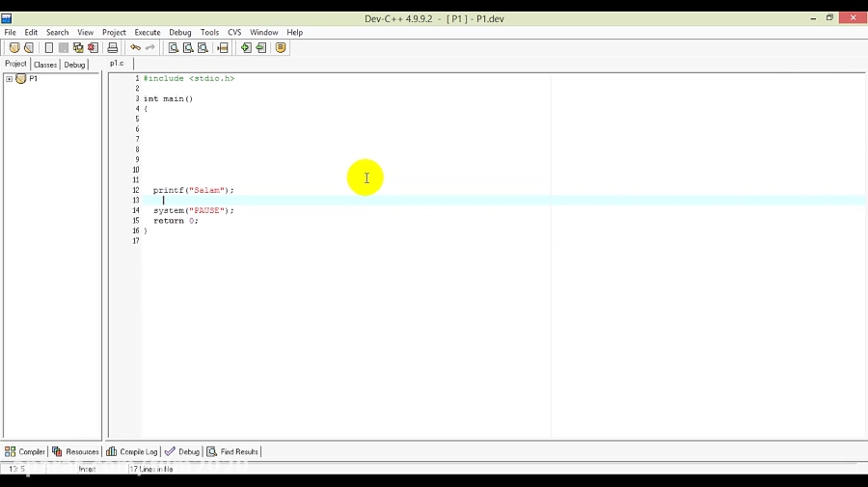Image resolution: width=868 pixels, height=487 pixels.
Task: Click the Print icon in the toolbar
Action: [x=113, y=47]
